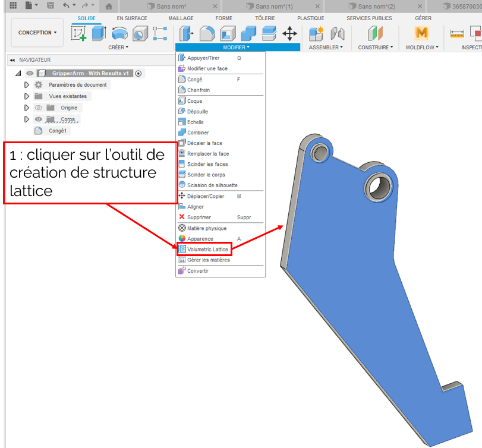Switch to the EN SURFACE tab
Image resolution: width=482 pixels, height=448 pixels.
[x=132, y=18]
